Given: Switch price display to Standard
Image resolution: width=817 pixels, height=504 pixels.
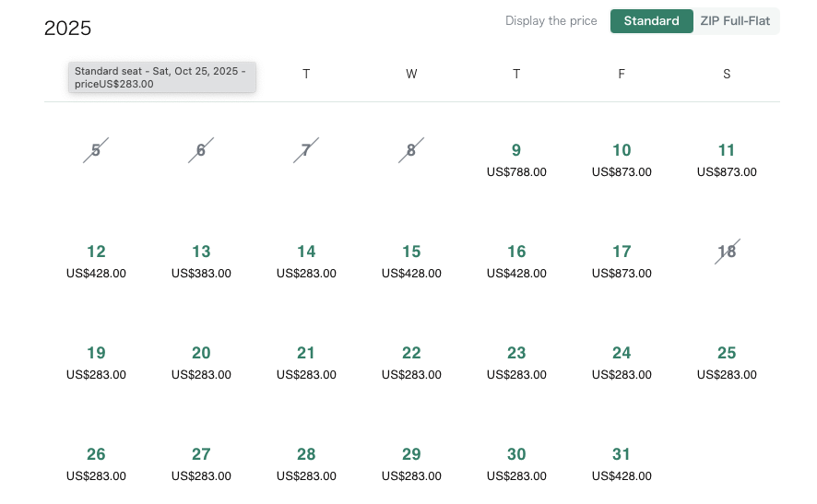Looking at the screenshot, I should click(651, 21).
